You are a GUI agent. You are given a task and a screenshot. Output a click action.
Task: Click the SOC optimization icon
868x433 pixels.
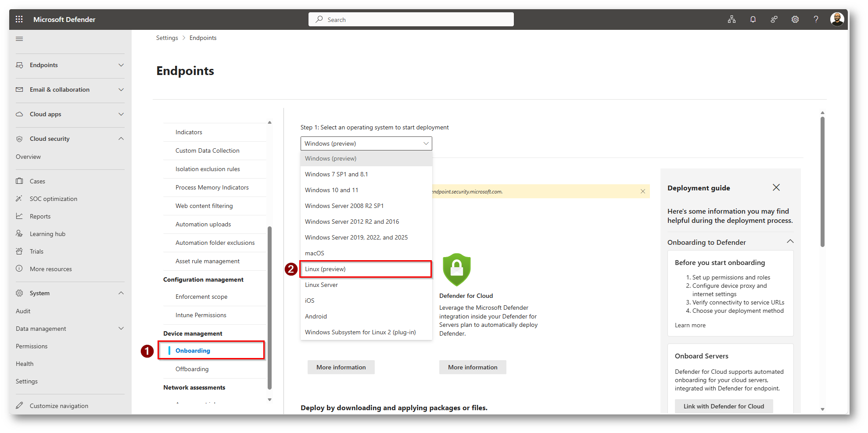tap(19, 198)
